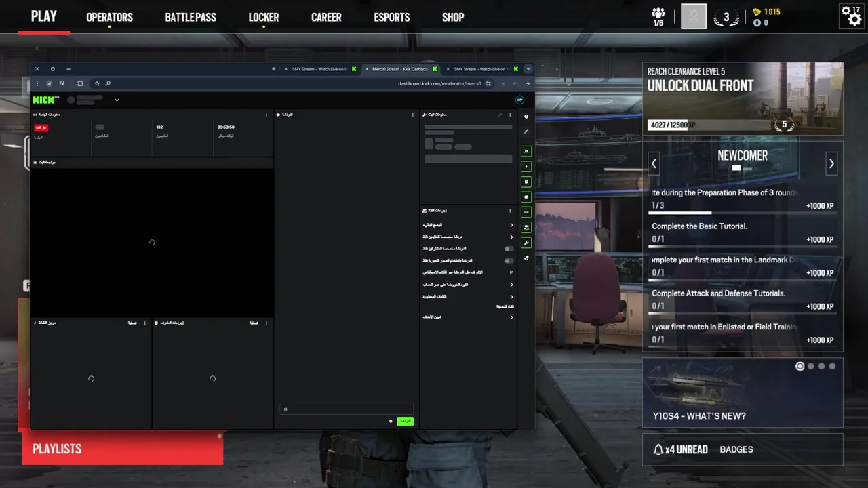Toggle the green broadcast signal sidebar icon
868x488 pixels.
pos(526,212)
